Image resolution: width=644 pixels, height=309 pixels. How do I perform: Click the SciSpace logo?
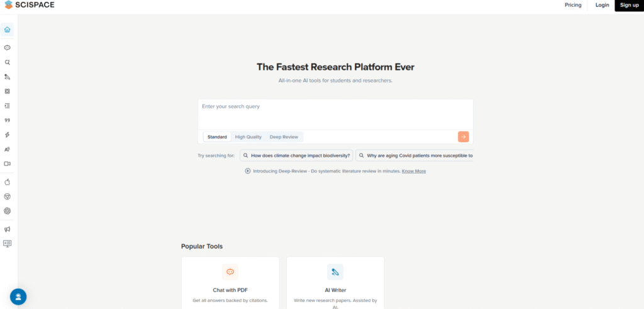click(29, 5)
